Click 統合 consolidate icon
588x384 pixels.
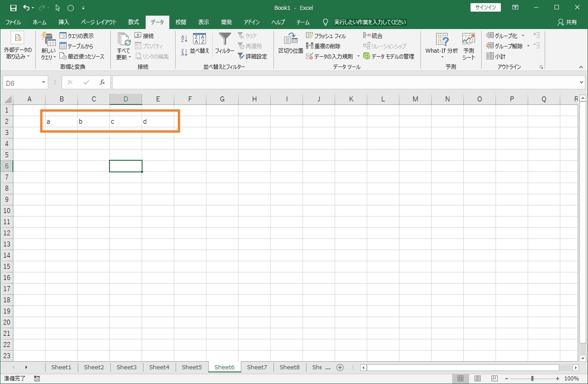pos(367,36)
